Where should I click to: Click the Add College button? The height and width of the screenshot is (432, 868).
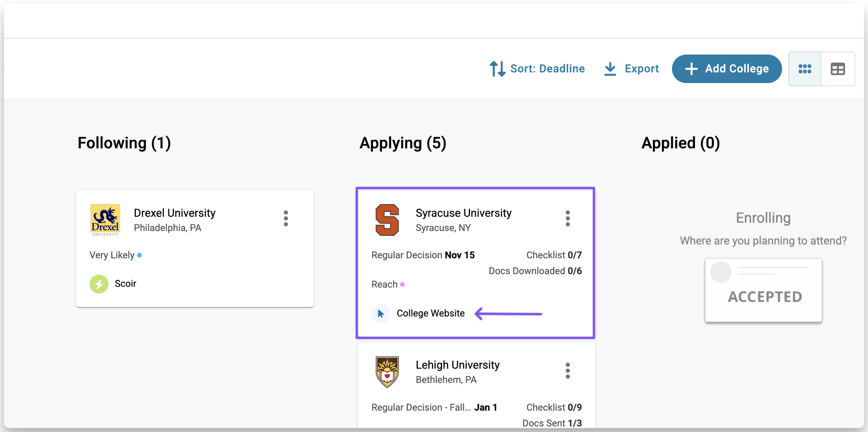727,69
